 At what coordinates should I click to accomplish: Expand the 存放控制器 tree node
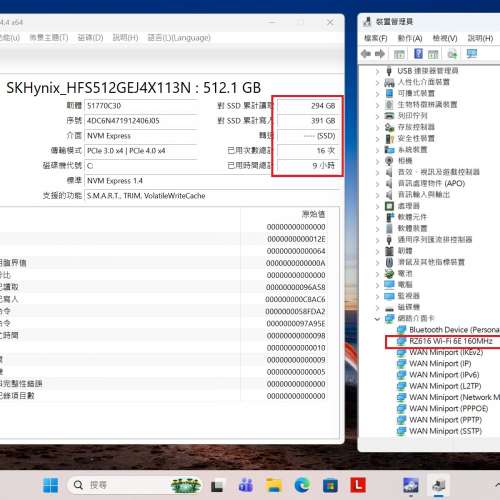pyautogui.click(x=377, y=127)
